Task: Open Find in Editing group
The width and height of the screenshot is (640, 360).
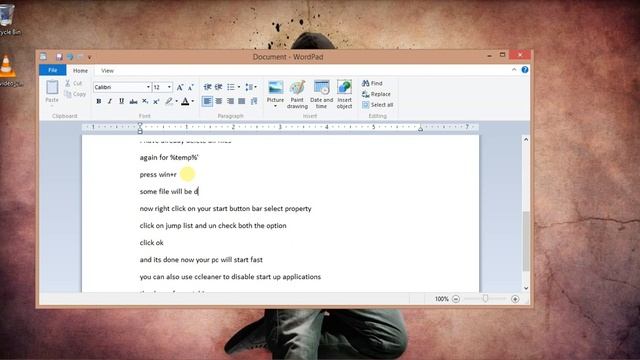Action: click(x=372, y=83)
